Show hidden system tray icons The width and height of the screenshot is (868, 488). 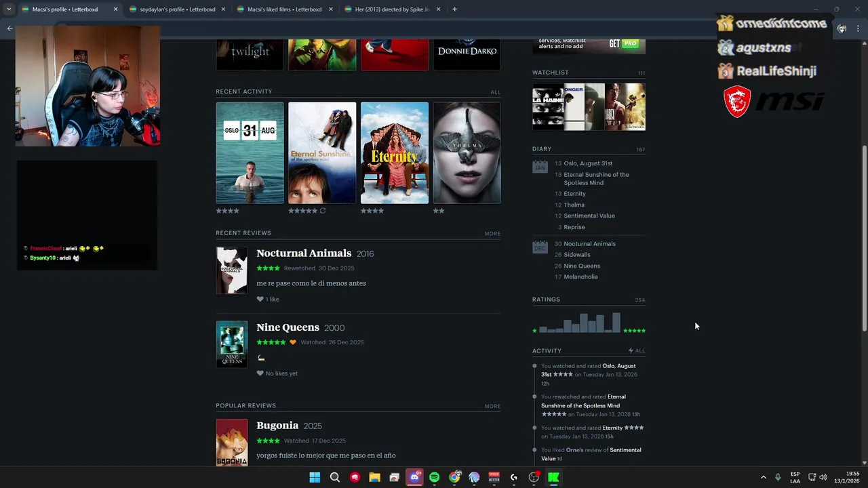763,477
